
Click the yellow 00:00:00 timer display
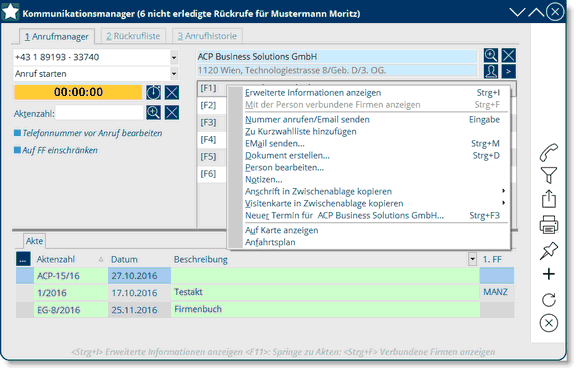coord(78,92)
